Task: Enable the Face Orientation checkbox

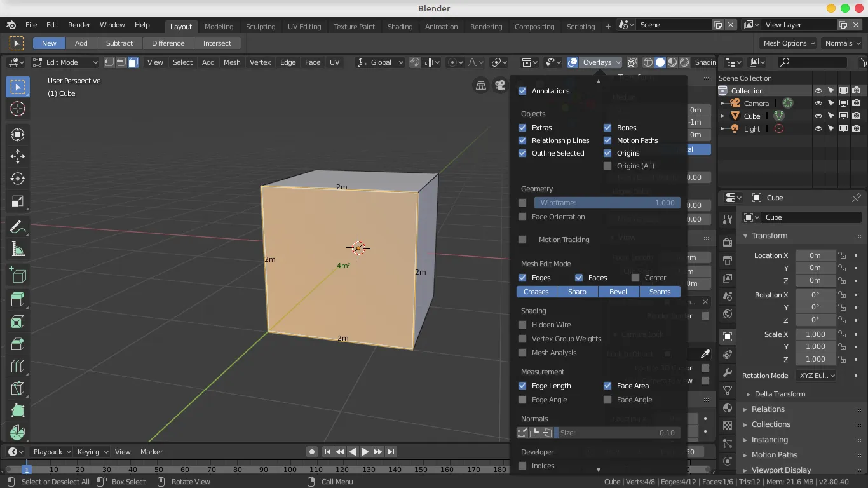Action: point(522,217)
